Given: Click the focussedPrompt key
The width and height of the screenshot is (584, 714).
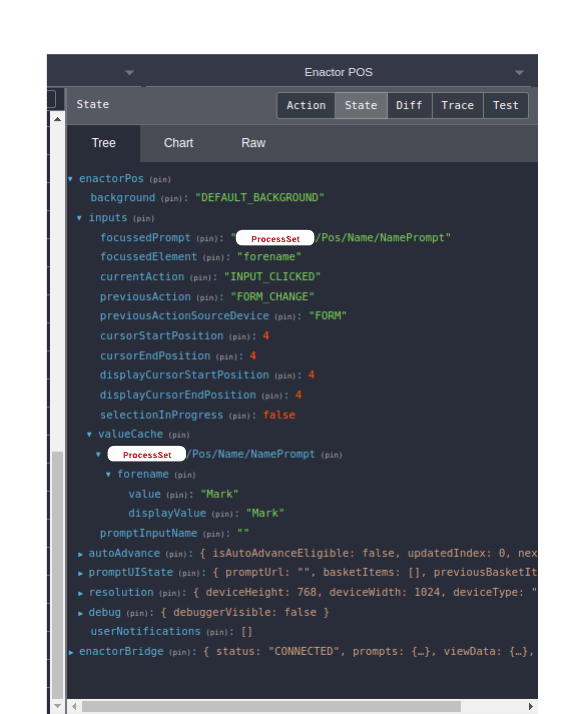Looking at the screenshot, I should tap(145, 238).
